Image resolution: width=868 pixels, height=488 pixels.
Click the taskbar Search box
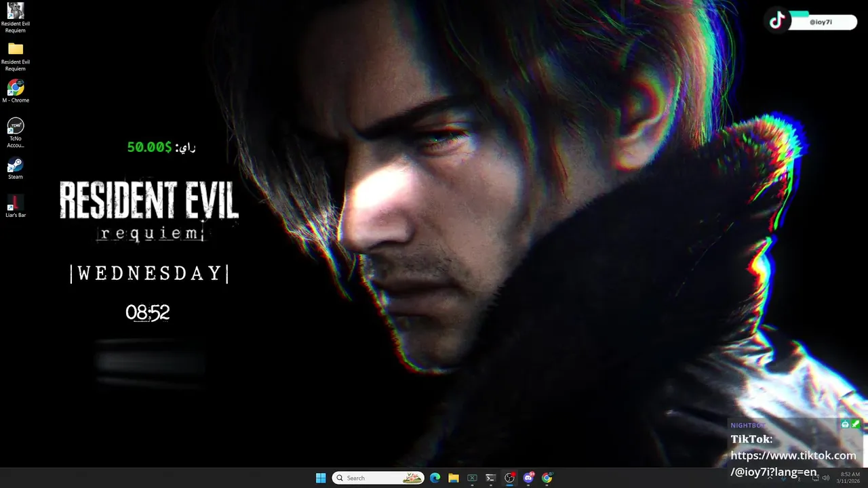tap(378, 478)
